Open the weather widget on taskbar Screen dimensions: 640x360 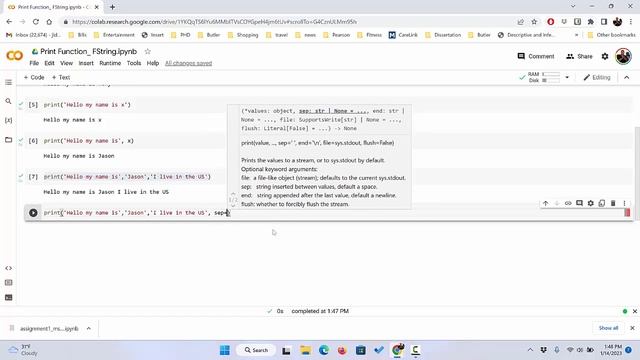(x=24, y=350)
